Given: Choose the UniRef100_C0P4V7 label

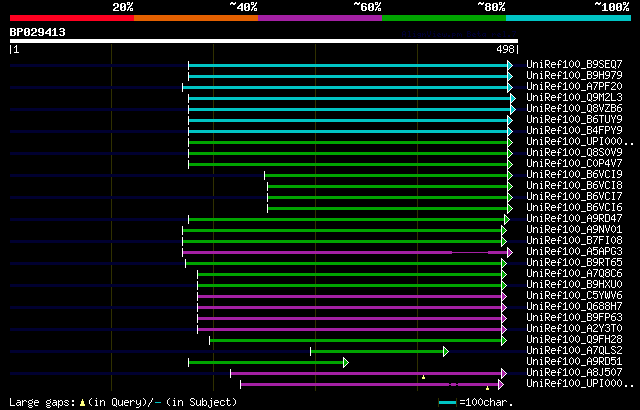Looking at the screenshot, I should pos(574,164).
